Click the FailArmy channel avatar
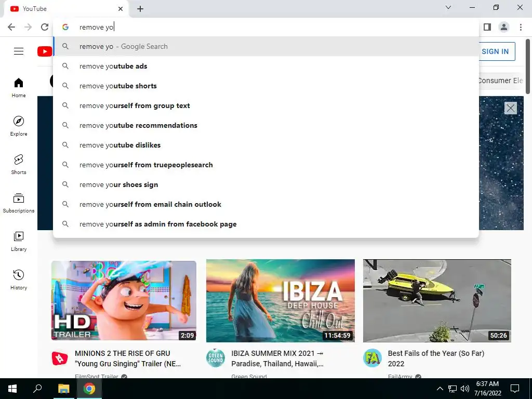Screen dimensions: 532x399 tap(372, 358)
